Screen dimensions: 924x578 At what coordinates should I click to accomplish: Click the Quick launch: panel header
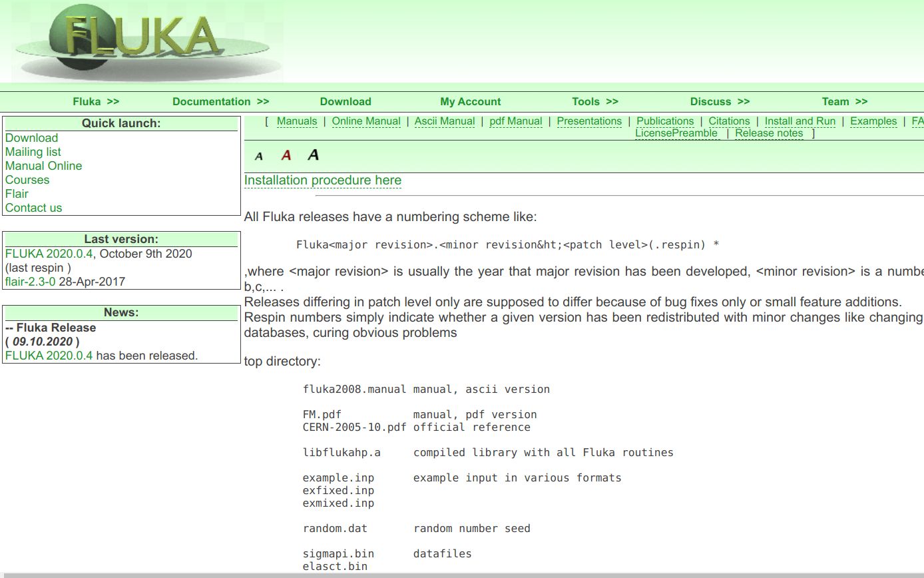[121, 123]
